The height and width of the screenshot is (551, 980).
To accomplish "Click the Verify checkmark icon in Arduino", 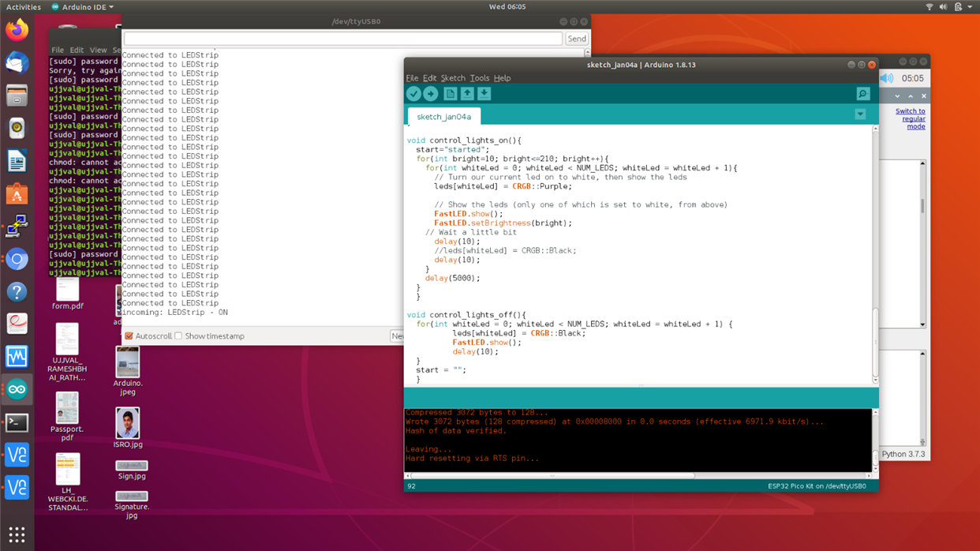I will tap(413, 94).
